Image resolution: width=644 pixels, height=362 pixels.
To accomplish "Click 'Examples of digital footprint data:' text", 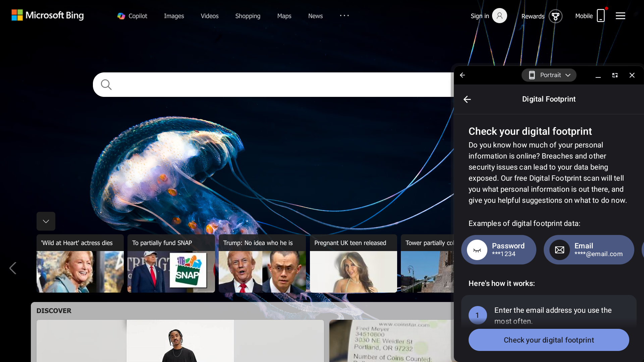I will tap(524, 224).
